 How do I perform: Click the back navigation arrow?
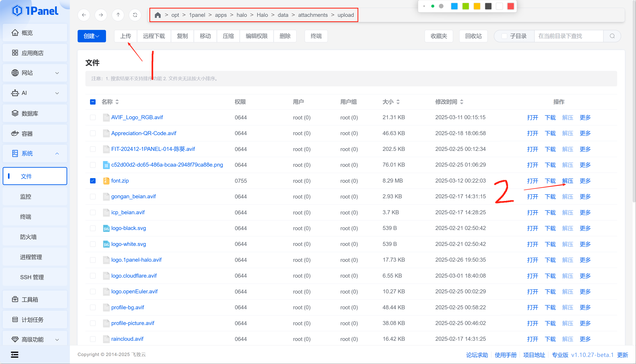tap(84, 15)
